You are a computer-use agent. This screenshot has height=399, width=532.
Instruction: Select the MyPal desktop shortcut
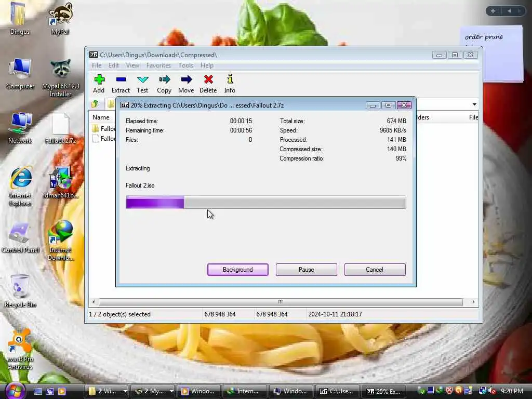(60, 18)
